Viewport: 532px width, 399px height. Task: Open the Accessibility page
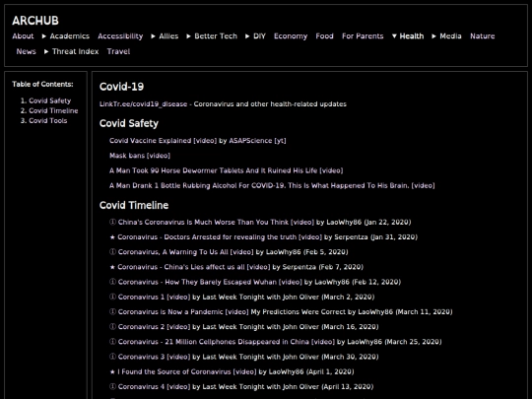pyautogui.click(x=120, y=36)
